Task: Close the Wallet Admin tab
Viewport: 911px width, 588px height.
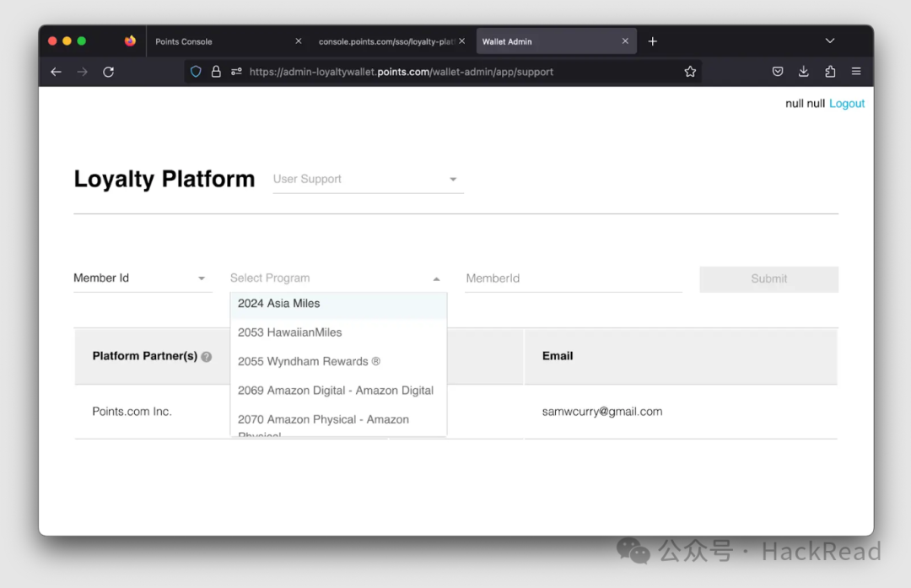Action: (x=625, y=41)
